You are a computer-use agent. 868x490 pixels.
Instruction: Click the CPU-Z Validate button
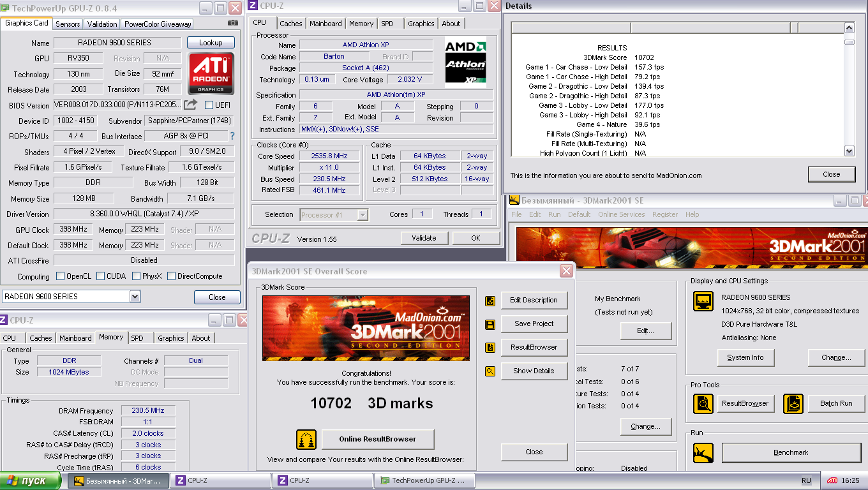pyautogui.click(x=424, y=238)
